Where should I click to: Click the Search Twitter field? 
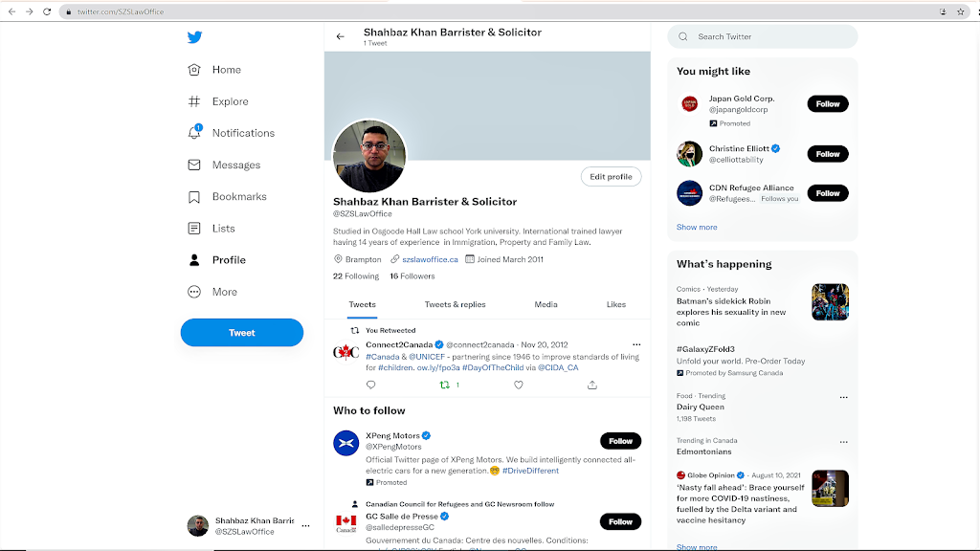(763, 37)
